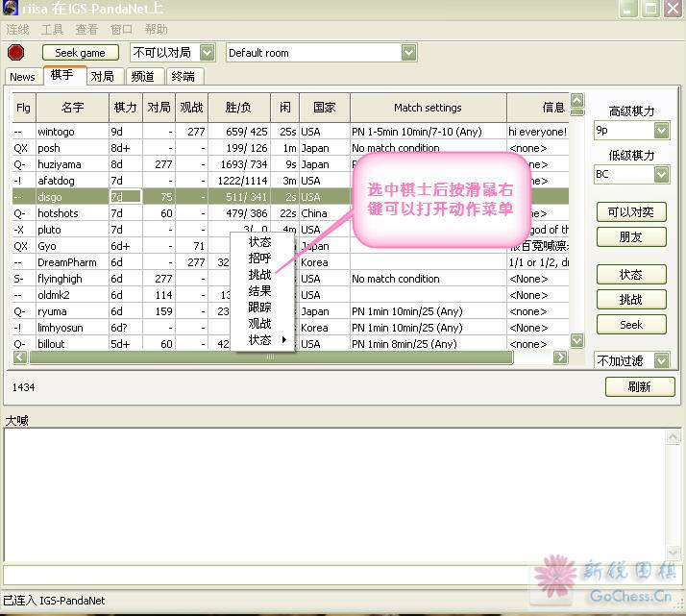Open the Default room dropdown
This screenshot has height=616, width=686.
pyautogui.click(x=408, y=53)
